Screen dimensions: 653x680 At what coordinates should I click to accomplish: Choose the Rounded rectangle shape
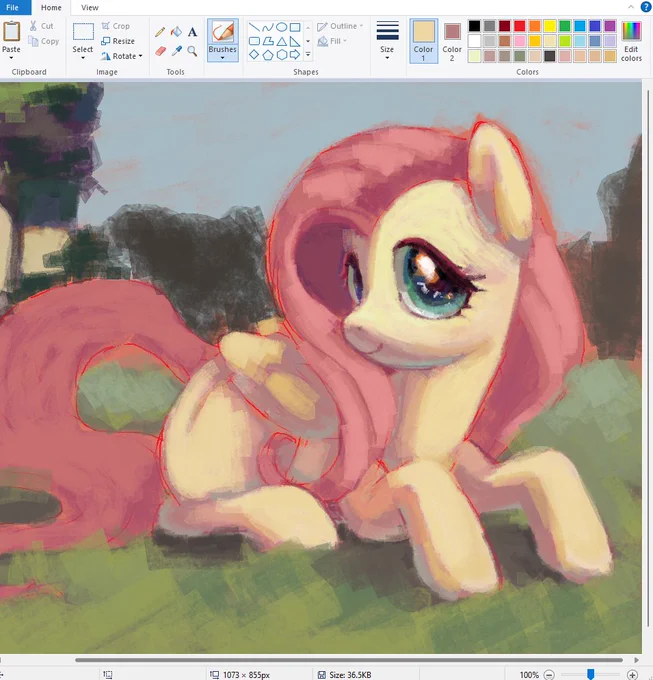255,41
